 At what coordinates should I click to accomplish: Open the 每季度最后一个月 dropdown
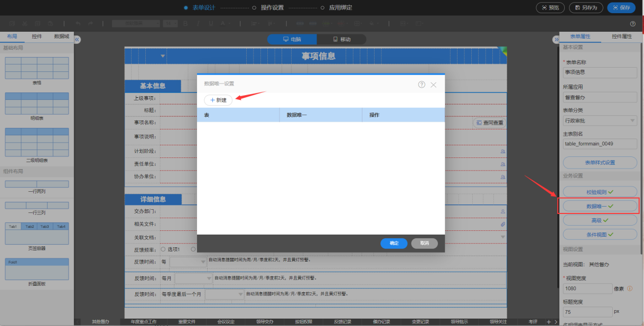click(x=225, y=294)
